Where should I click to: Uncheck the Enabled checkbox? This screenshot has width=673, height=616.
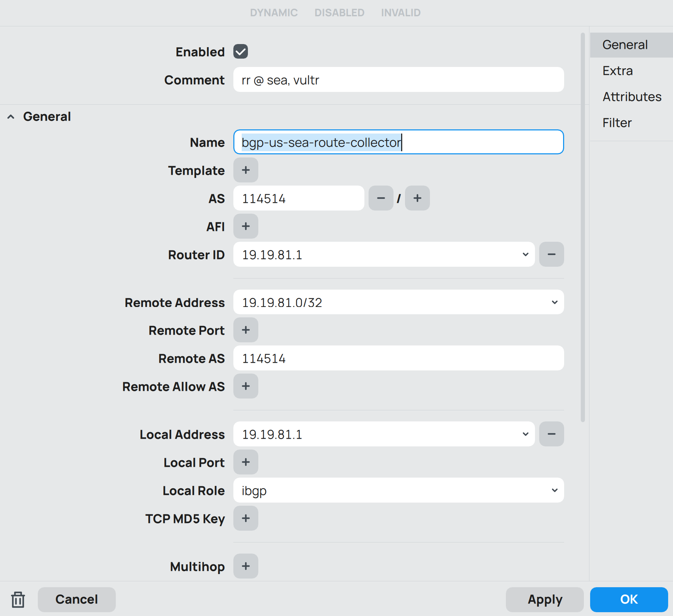click(x=240, y=52)
